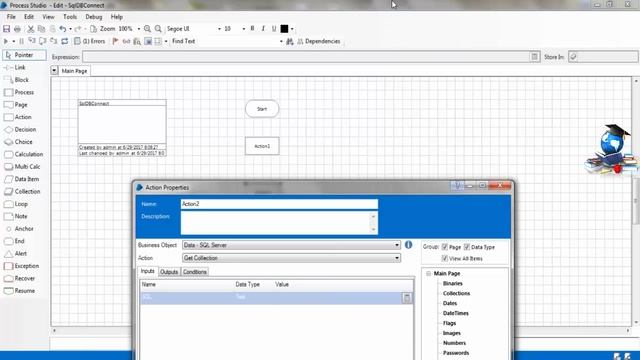The height and width of the screenshot is (360, 640).
Task: Open the font size dropdown
Action: [244, 29]
